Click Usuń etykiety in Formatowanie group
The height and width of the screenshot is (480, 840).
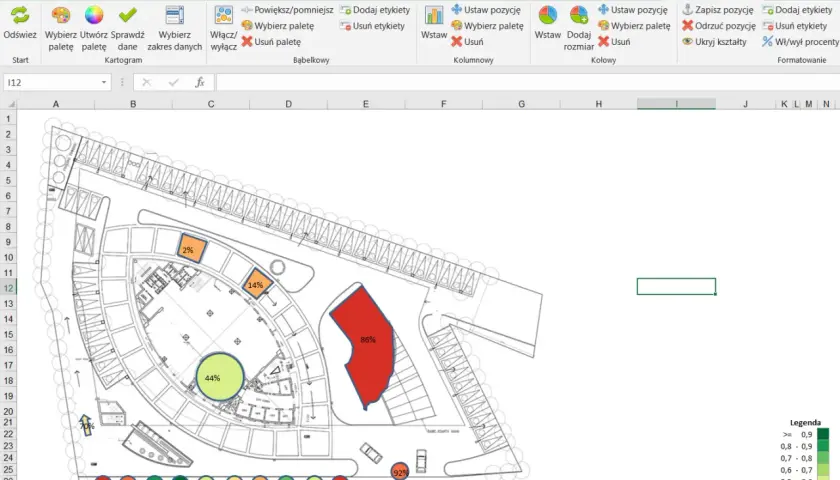tap(794, 26)
